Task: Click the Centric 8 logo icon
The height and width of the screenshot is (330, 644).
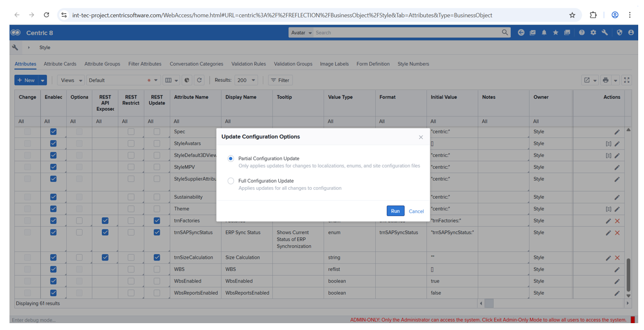Action: click(16, 33)
